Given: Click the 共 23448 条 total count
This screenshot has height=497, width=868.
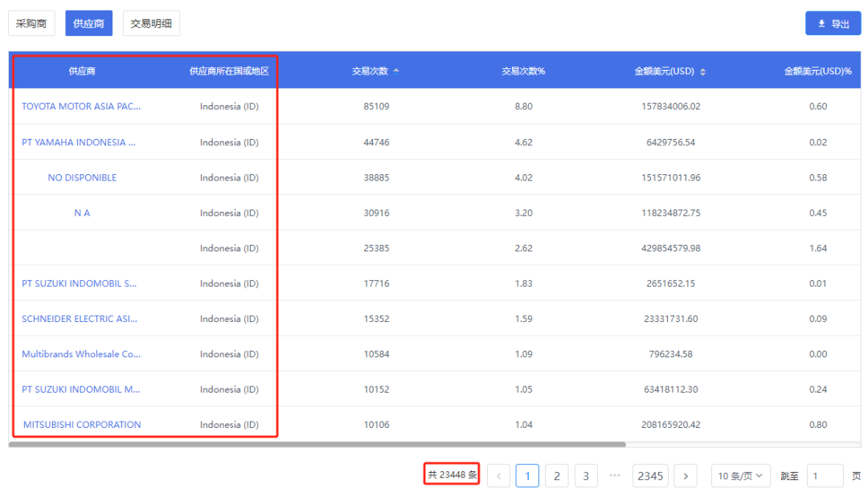Looking at the screenshot, I should [452, 475].
